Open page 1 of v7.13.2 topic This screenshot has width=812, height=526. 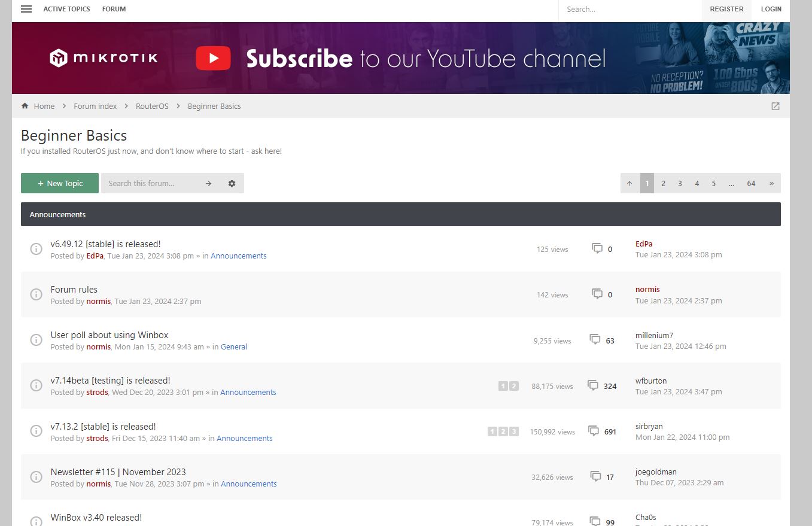point(492,431)
